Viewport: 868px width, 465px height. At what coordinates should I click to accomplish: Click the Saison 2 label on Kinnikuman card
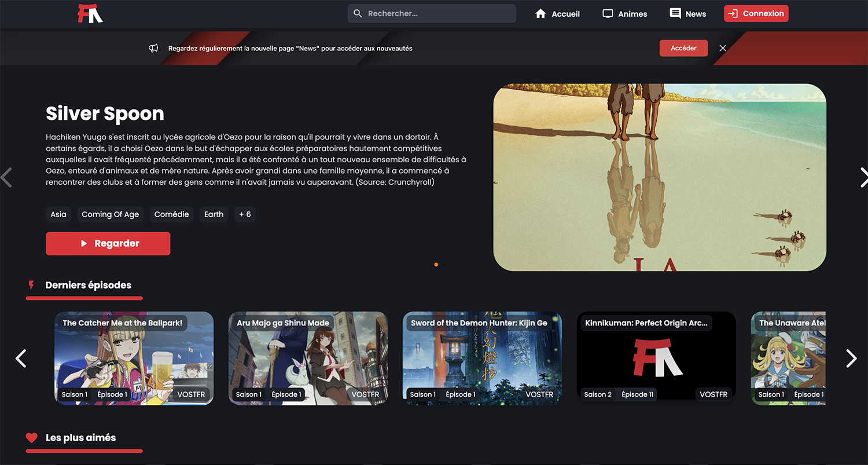point(598,394)
